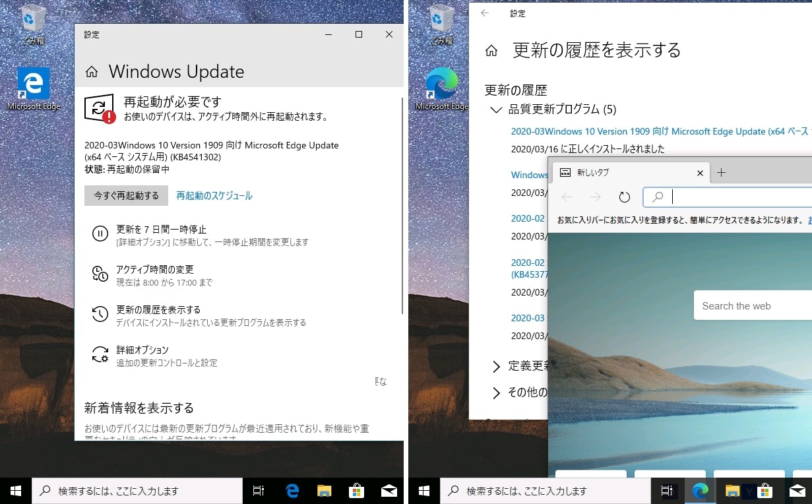Click the restart-required sync icon

pyautogui.click(x=100, y=108)
